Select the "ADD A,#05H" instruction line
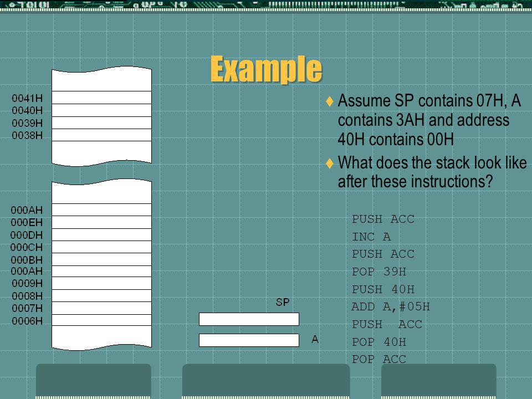This screenshot has width=532, height=399. (x=391, y=306)
